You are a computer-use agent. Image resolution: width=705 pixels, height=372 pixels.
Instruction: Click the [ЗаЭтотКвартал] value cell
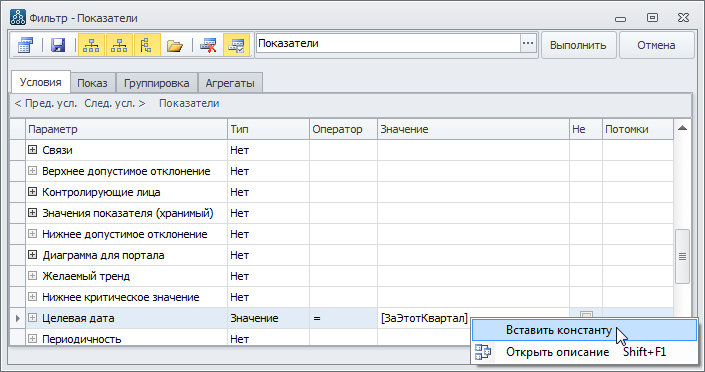click(x=473, y=318)
